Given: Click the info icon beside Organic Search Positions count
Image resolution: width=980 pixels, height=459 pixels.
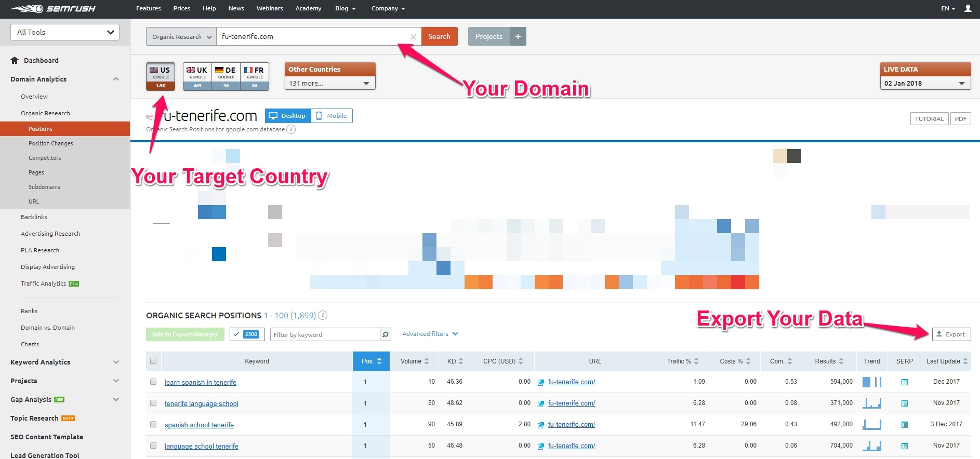Looking at the screenshot, I should (323, 315).
